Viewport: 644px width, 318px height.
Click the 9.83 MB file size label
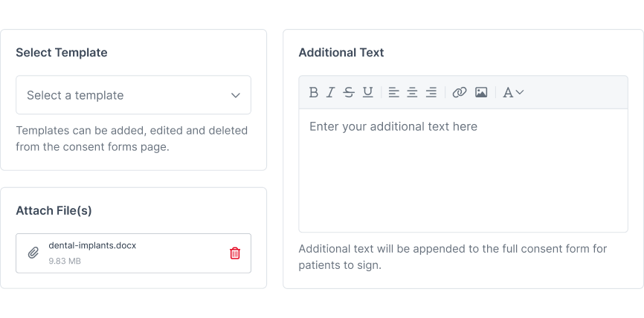point(65,261)
